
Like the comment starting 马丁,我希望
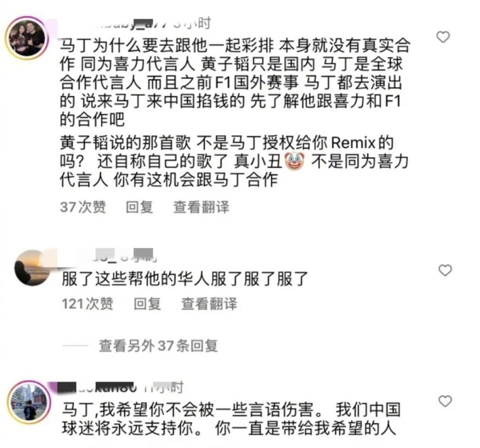(445, 401)
